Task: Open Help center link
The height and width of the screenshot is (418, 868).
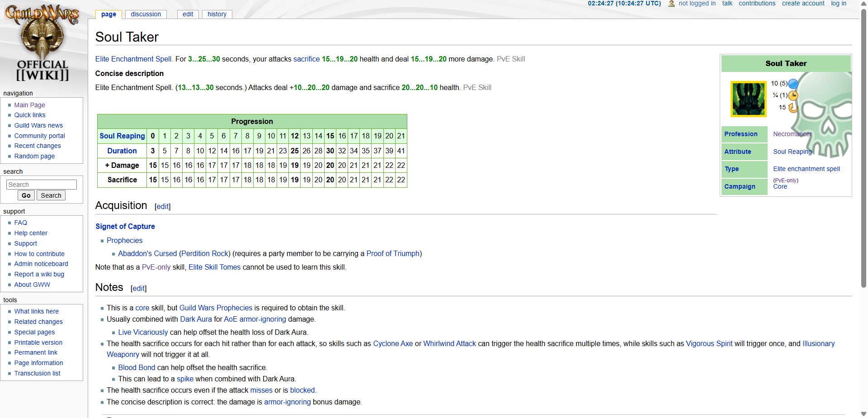Action: [x=31, y=233]
